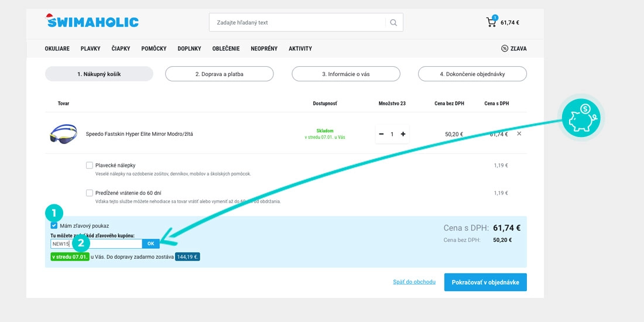The width and height of the screenshot is (644, 322).
Task: Open the Oblečenie menu
Action: coord(226,49)
